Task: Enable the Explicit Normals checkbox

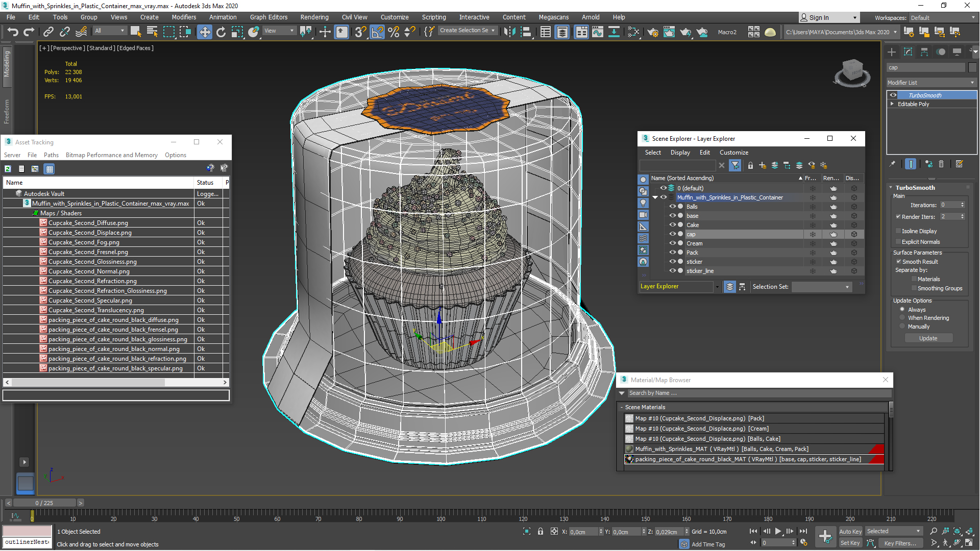Action: pyautogui.click(x=898, y=242)
